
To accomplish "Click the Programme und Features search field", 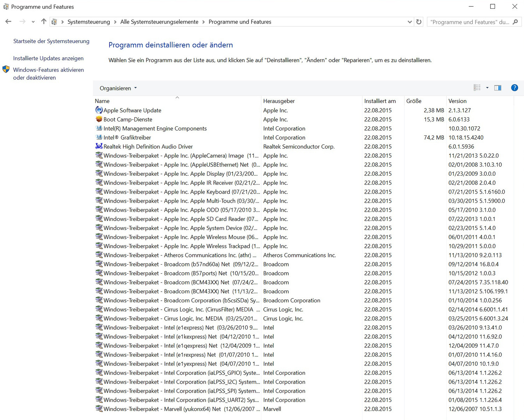I will (469, 22).
